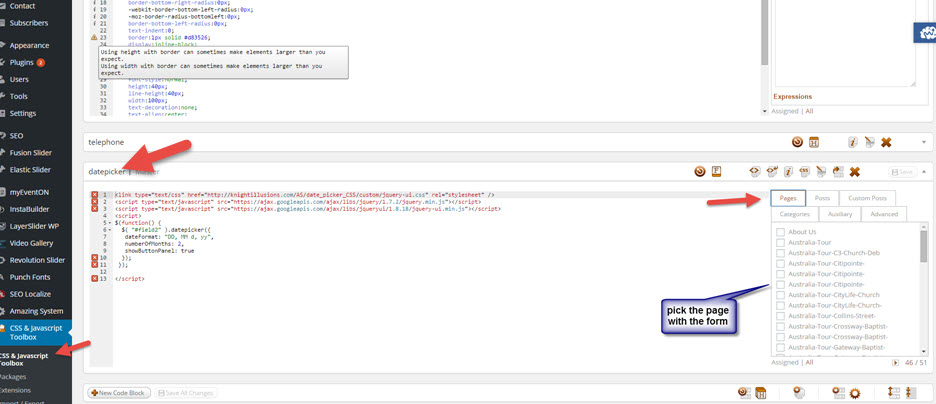Click the New Code Block button
The image size is (936, 404).
pyautogui.click(x=119, y=392)
